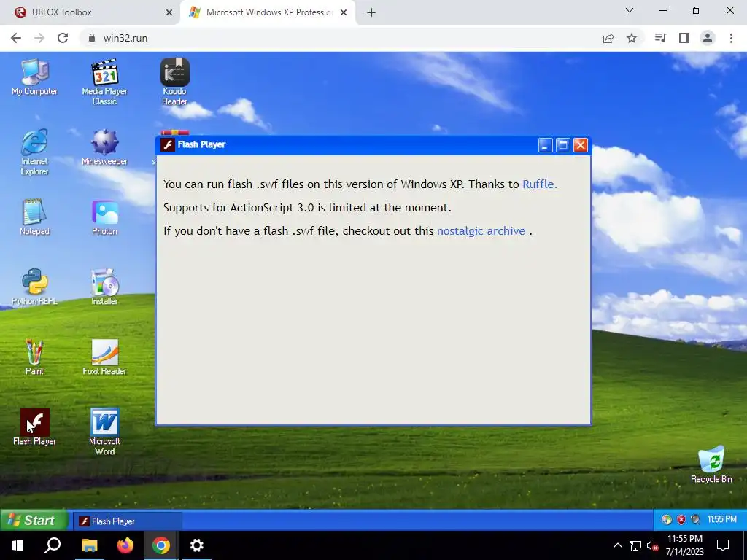Launch Firefox from taskbar
Image resolution: width=747 pixels, height=560 pixels.
[125, 545]
